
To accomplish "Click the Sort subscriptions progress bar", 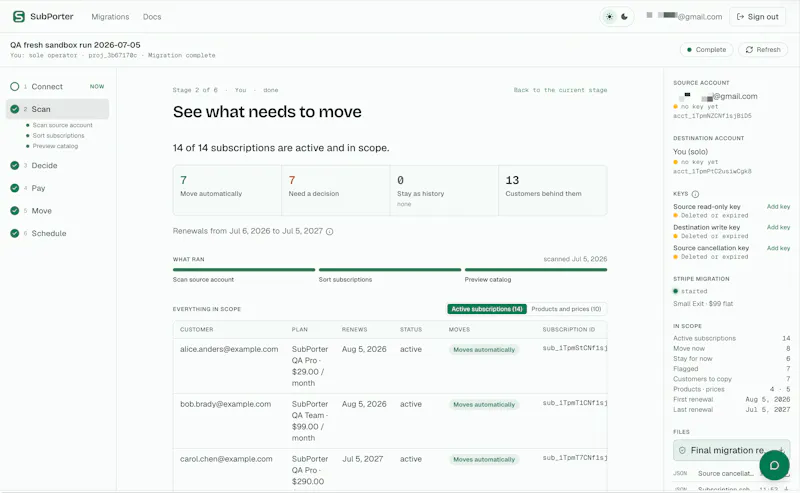I will pyautogui.click(x=390, y=269).
